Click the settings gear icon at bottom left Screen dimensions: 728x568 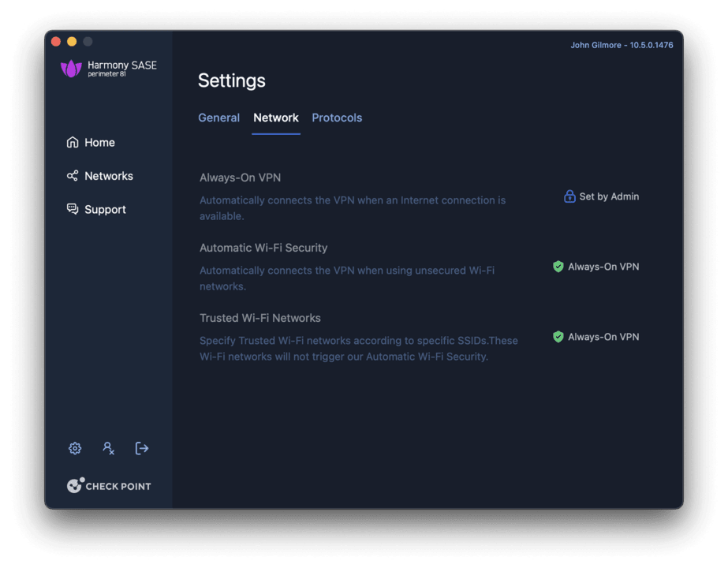coord(74,448)
